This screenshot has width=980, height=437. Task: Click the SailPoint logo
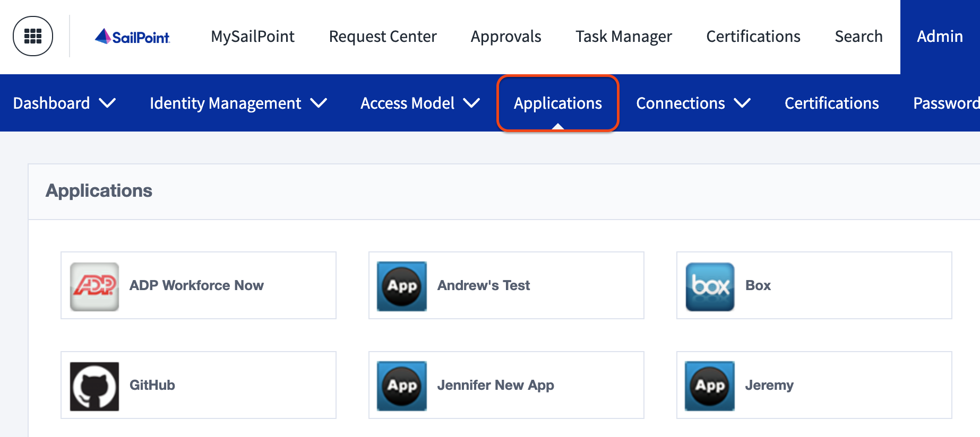point(133,37)
